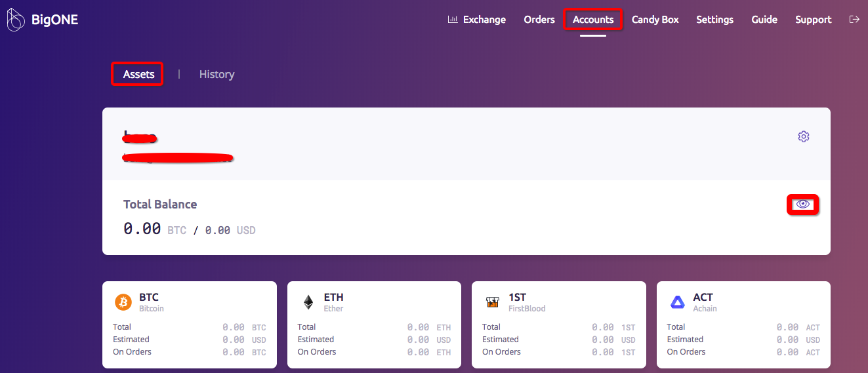This screenshot has height=373, width=868.
Task: Open the Orders menu item
Action: (539, 20)
